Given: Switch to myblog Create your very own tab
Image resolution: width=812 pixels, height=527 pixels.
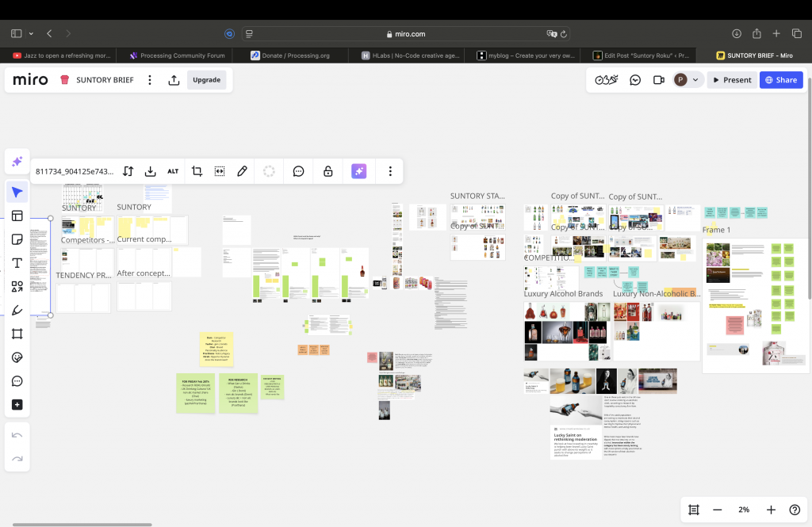Looking at the screenshot, I should (x=523, y=55).
